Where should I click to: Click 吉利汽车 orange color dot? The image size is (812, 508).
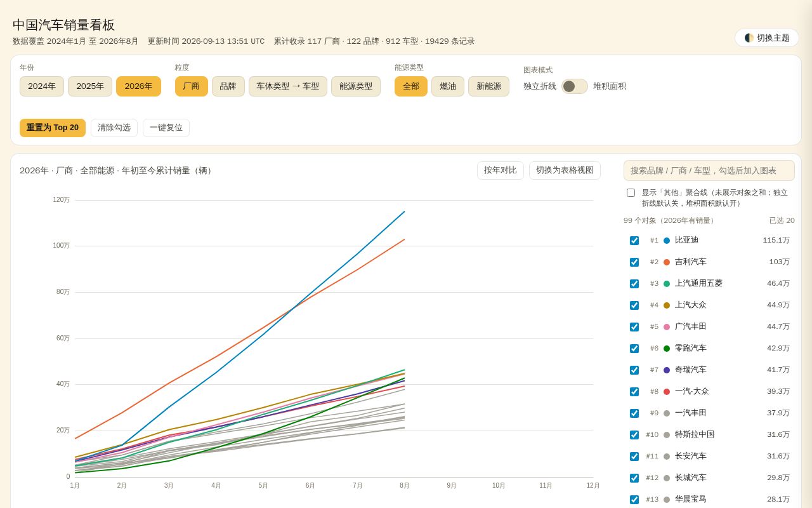coord(667,262)
